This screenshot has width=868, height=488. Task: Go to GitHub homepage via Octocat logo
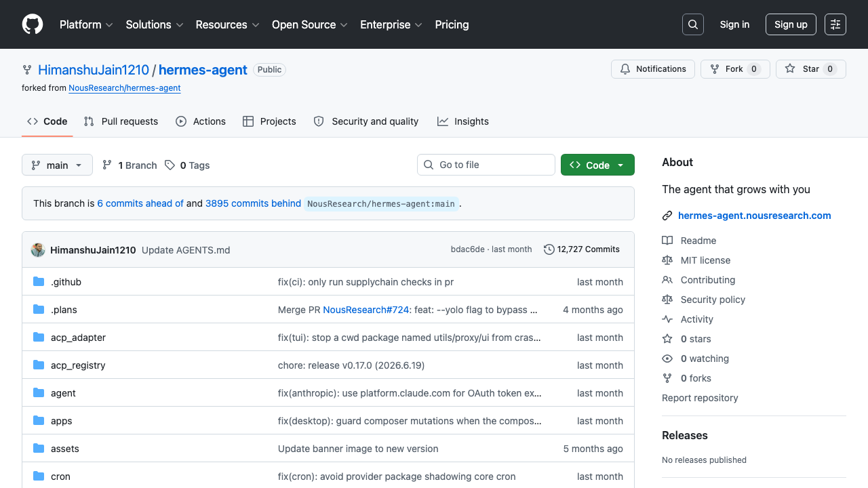coord(33,24)
